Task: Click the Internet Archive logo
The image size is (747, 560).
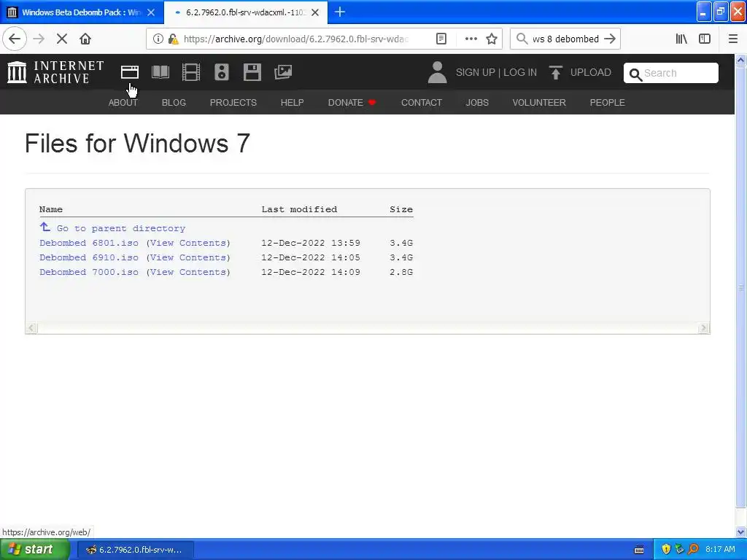Action: (55, 72)
